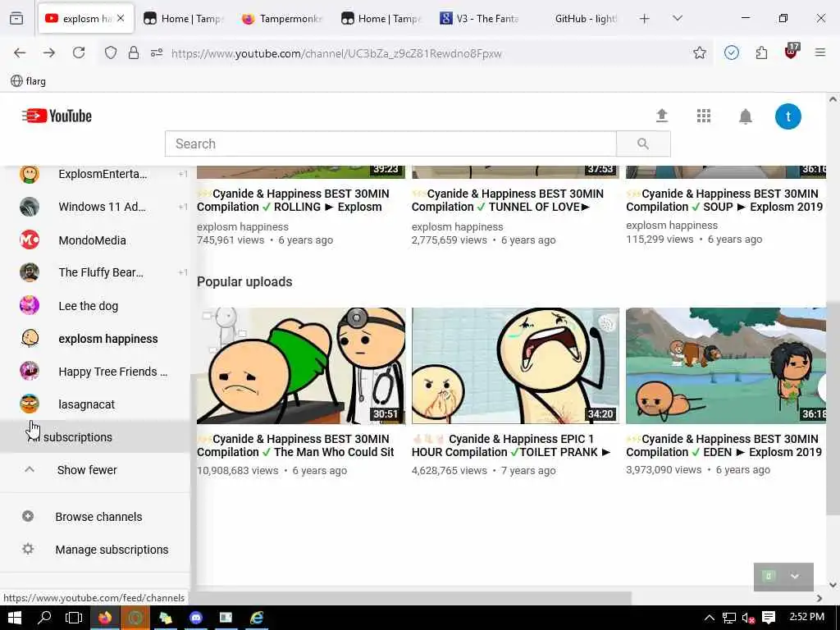The height and width of the screenshot is (630, 840).
Task: Click the site security padlock icon
Action: [134, 52]
